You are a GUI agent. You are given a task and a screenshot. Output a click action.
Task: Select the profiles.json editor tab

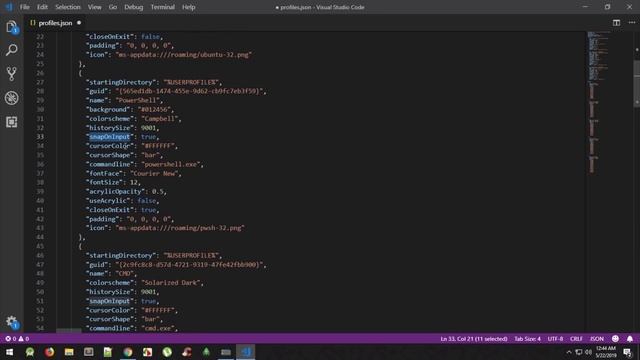(55, 23)
